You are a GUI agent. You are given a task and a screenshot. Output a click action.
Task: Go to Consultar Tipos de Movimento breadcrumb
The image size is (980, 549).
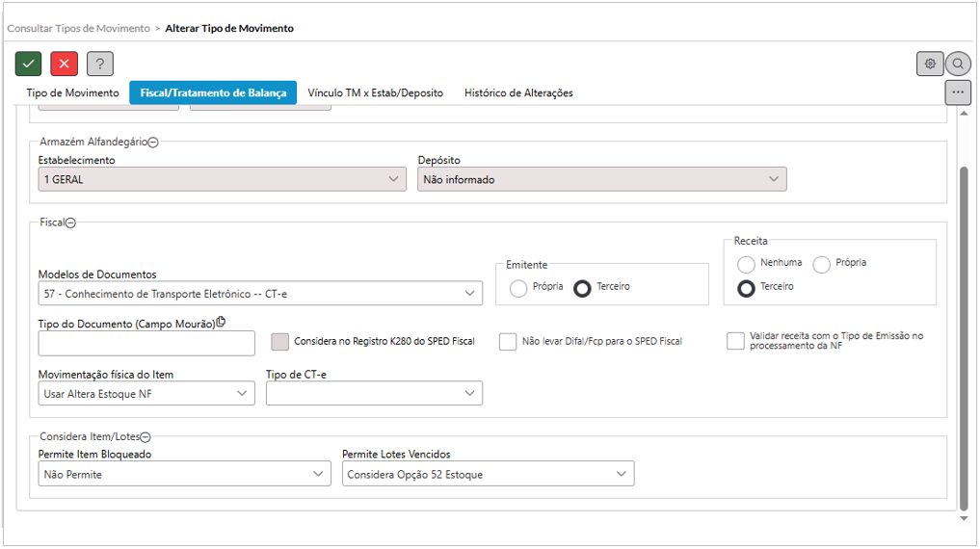tap(78, 29)
